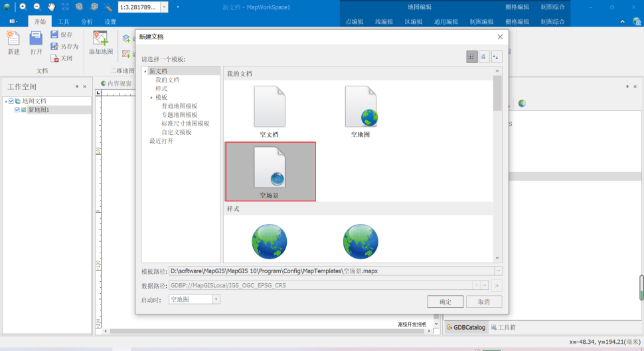The image size is (644, 351).
Task: Collapse the 模板 tree node
Action: click(151, 98)
